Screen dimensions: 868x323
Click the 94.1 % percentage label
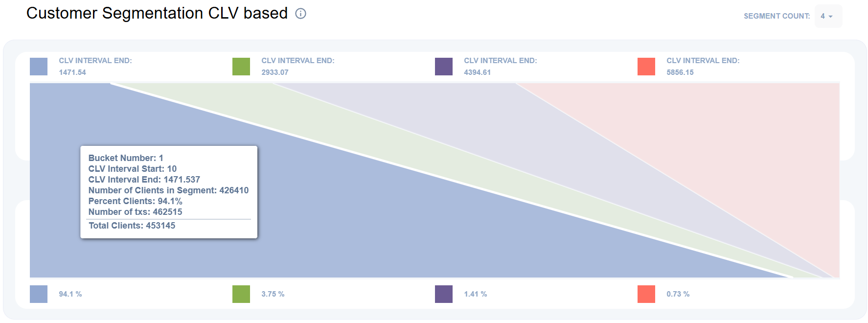70,294
